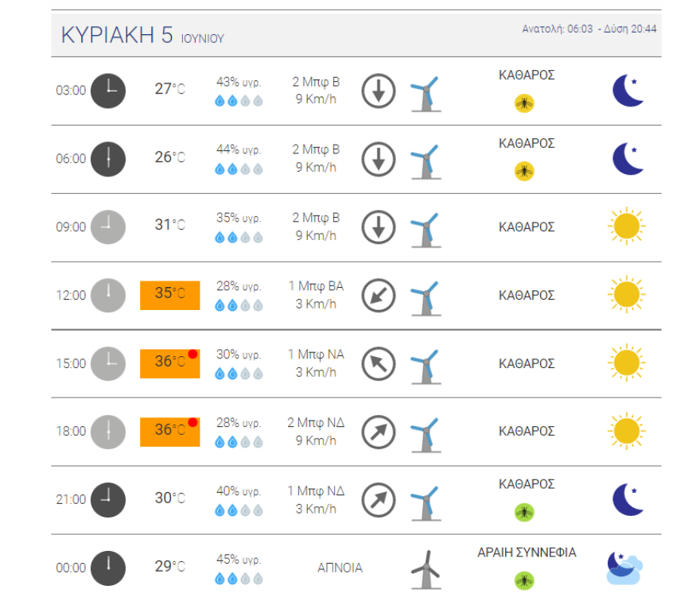Click the orange 35°C temperature highlight
Viewport: 700px width, 597px height.
coord(169,295)
